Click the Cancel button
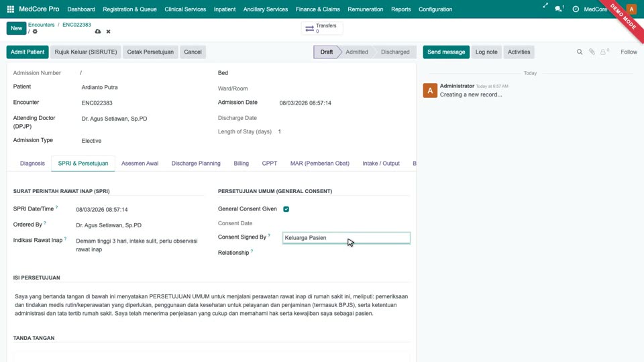 click(x=193, y=52)
